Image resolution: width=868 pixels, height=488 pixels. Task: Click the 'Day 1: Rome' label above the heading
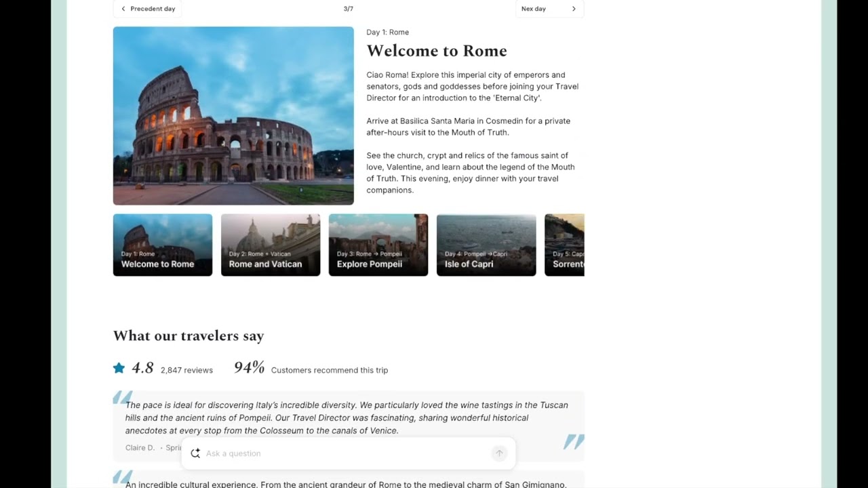point(388,32)
